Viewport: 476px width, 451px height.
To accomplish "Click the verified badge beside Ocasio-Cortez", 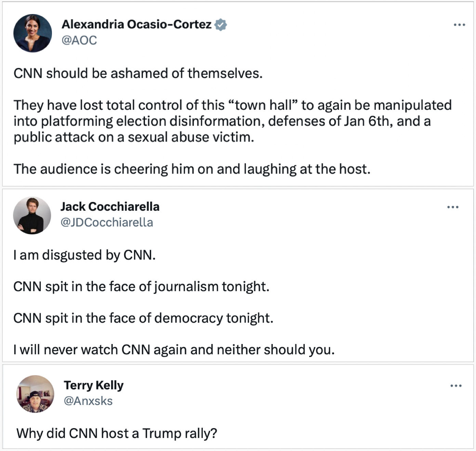I will (221, 25).
